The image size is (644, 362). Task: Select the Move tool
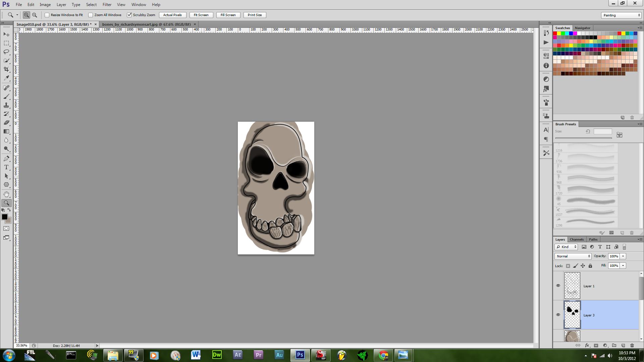[6, 34]
